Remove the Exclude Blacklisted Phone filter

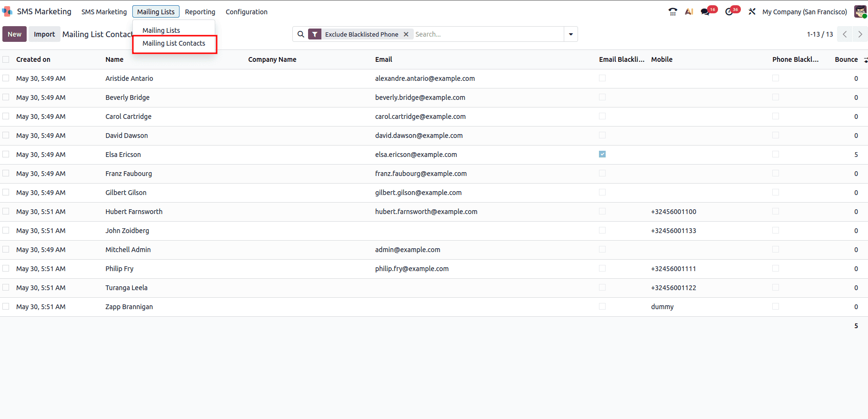(406, 34)
